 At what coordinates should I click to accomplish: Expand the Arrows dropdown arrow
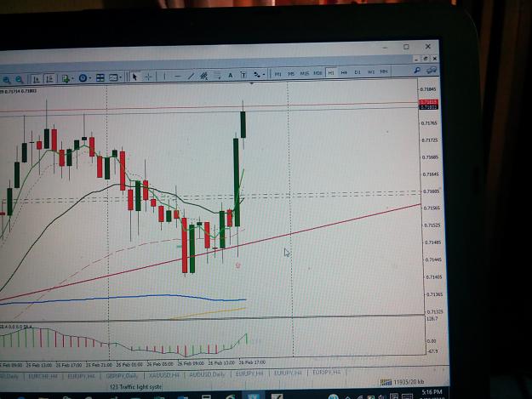coord(264,75)
